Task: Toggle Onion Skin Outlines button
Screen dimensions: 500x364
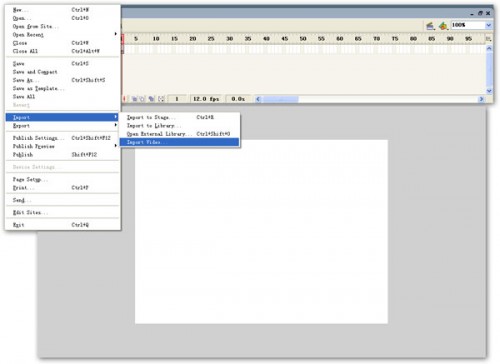Action: [142, 99]
